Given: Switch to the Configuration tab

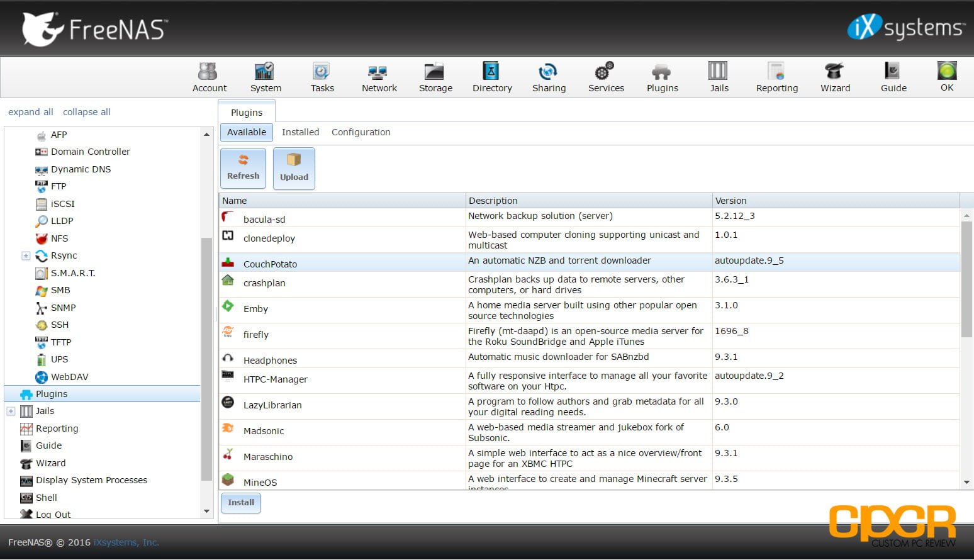Looking at the screenshot, I should [x=361, y=132].
